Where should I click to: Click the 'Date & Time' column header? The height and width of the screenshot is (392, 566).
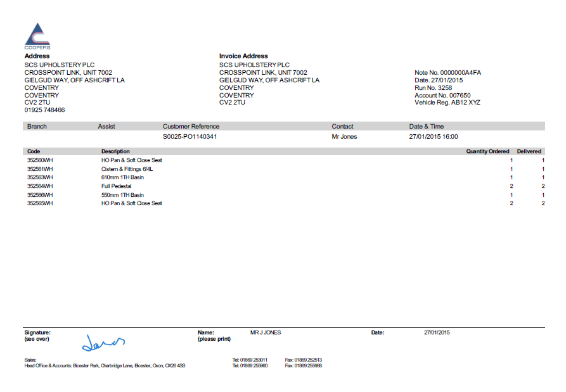427,126
